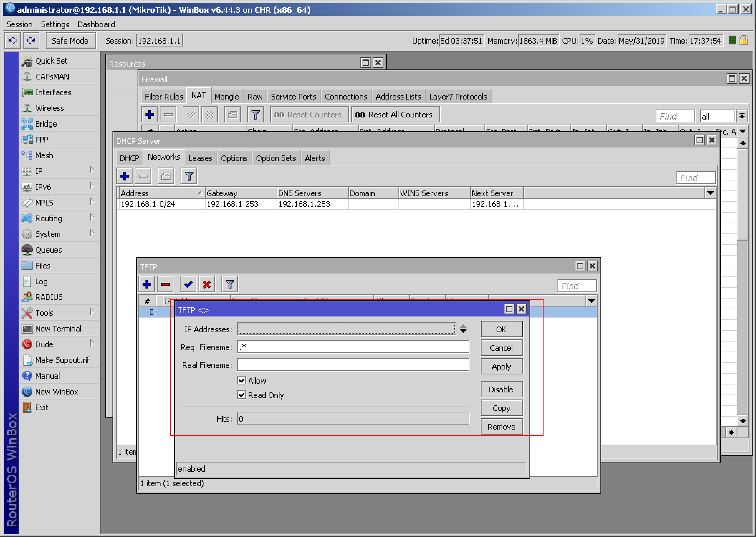Click Disable button in TFTP dialog
The height and width of the screenshot is (537, 756).
point(502,390)
